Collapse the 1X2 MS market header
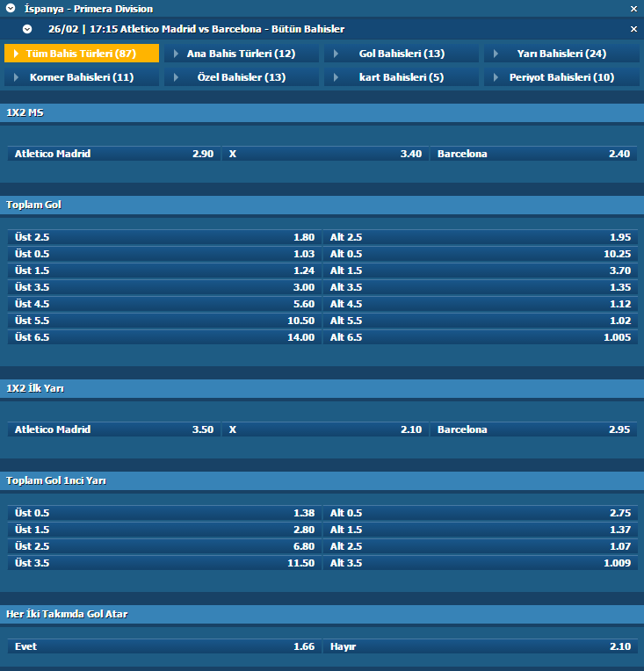Viewport: 644px width, 671px height. coord(322,112)
